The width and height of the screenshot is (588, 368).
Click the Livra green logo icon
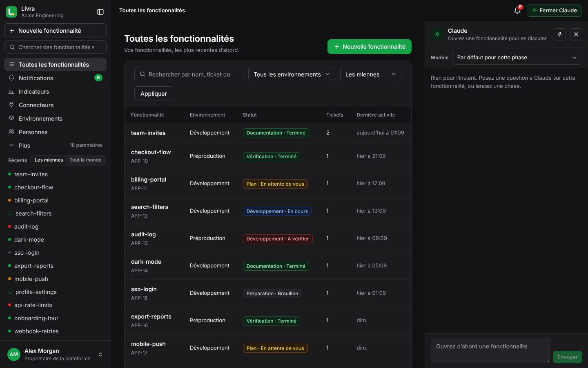[11, 12]
